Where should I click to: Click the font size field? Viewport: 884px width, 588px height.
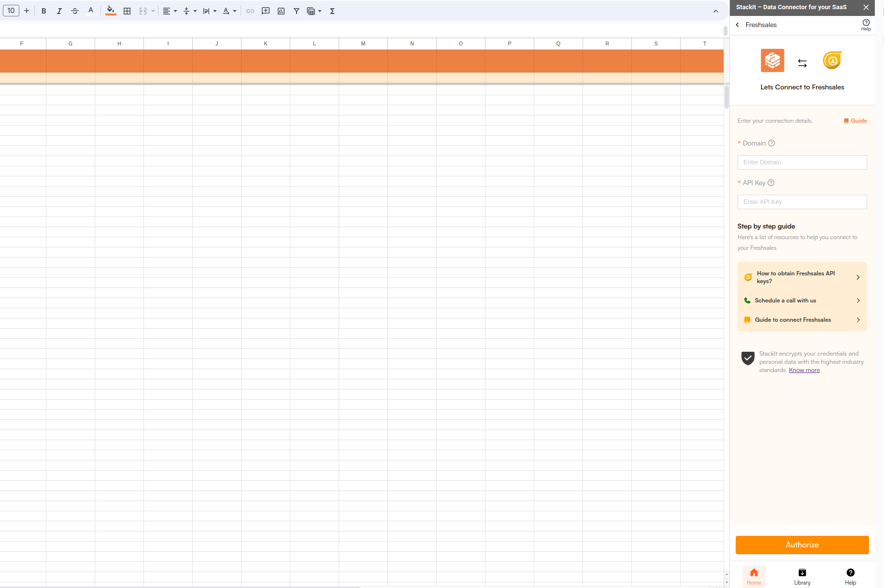tap(11, 11)
